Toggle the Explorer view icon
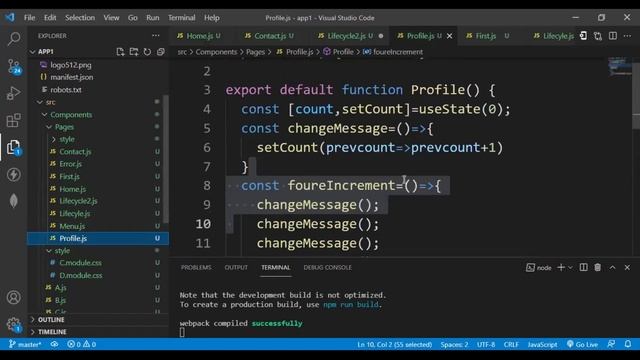 14,147
